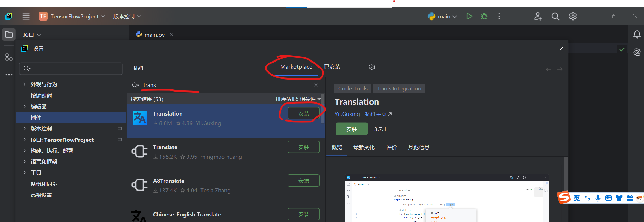The width and height of the screenshot is (644, 222).
Task: Click the PyCharm logo icon in title bar
Action: (x=9, y=16)
